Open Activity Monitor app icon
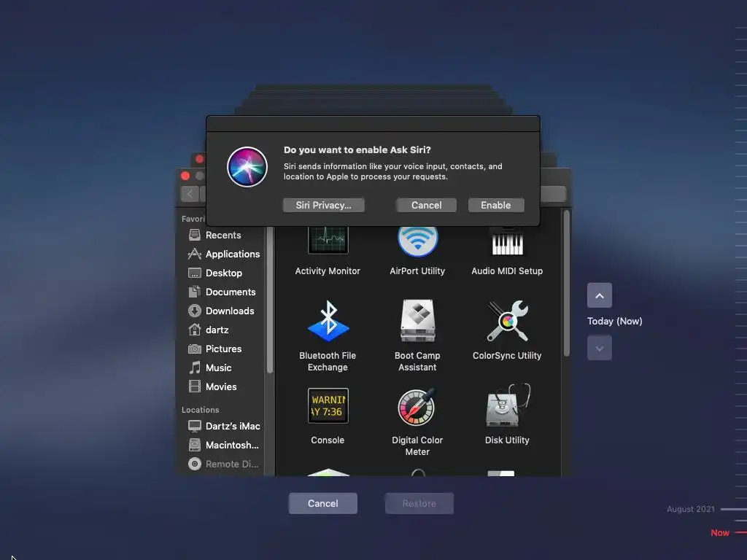 328,241
